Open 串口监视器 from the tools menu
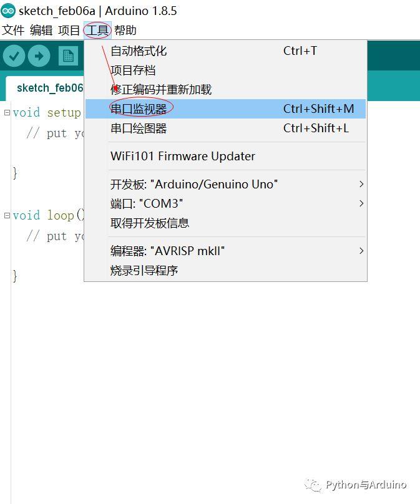420x504 pixels. (x=225, y=109)
